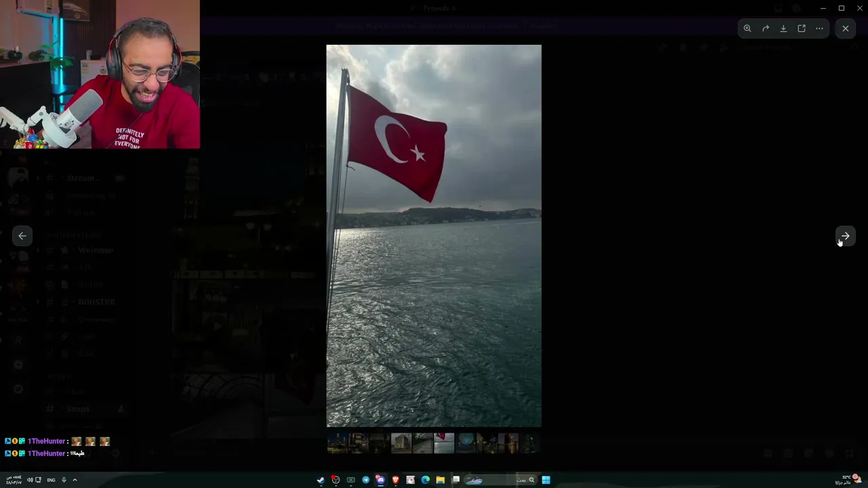Open Brave browser from the taskbar

(x=395, y=480)
